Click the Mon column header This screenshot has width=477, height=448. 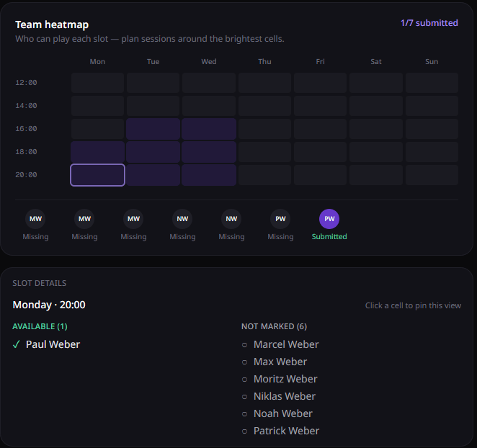click(97, 61)
